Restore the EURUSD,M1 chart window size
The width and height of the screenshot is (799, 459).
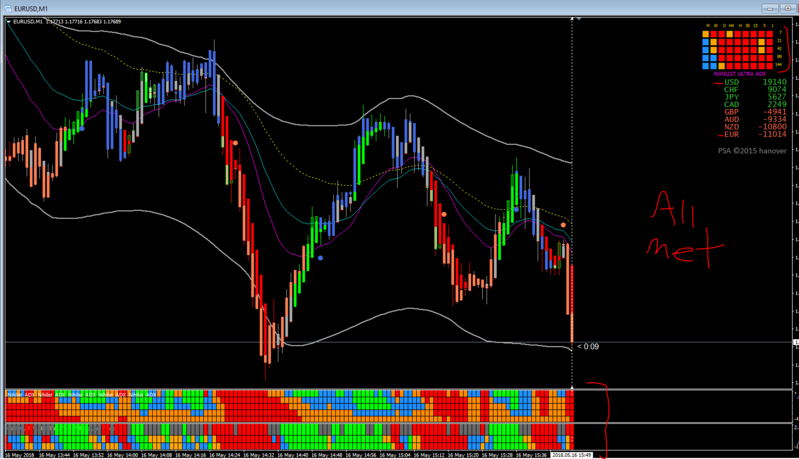788,8
